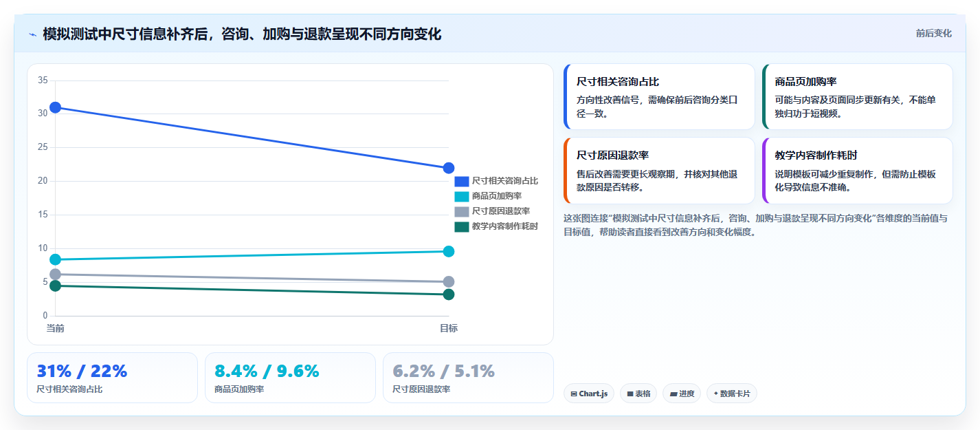Click the 当前 x-axis label

click(x=56, y=328)
